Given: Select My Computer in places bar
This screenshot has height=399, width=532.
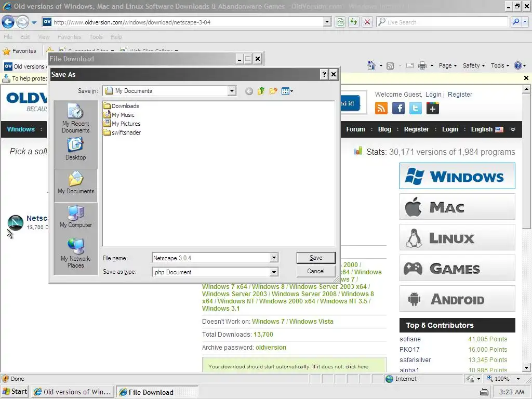Looking at the screenshot, I should [x=76, y=217].
